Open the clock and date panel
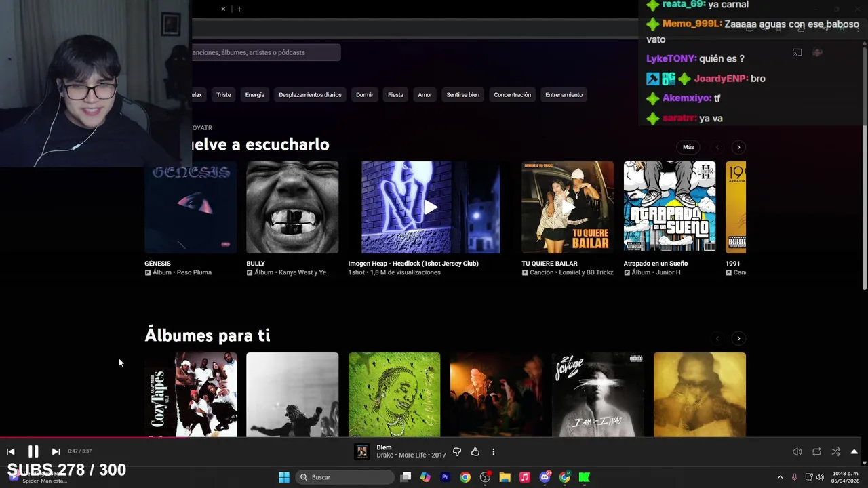 846,477
